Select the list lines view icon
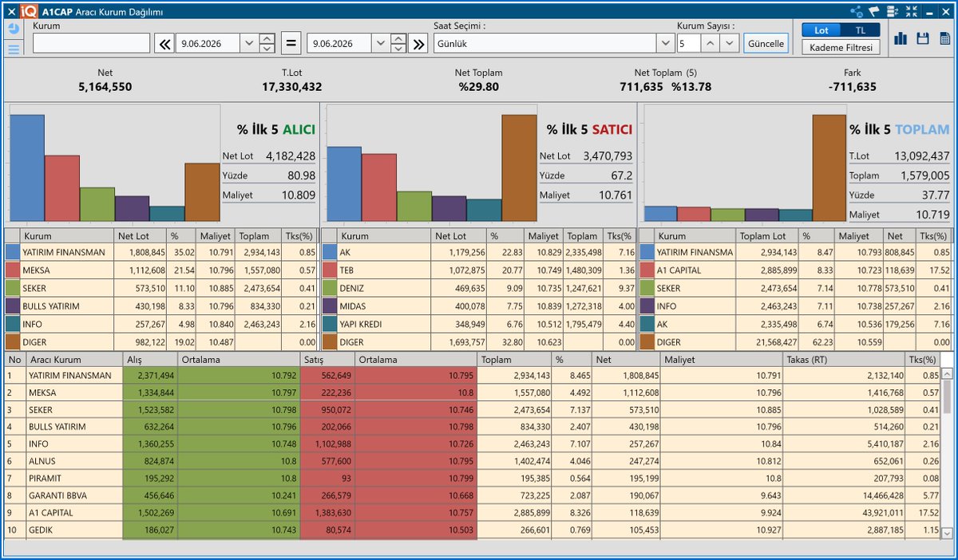Screen dimensions: 958x560 click(x=14, y=49)
